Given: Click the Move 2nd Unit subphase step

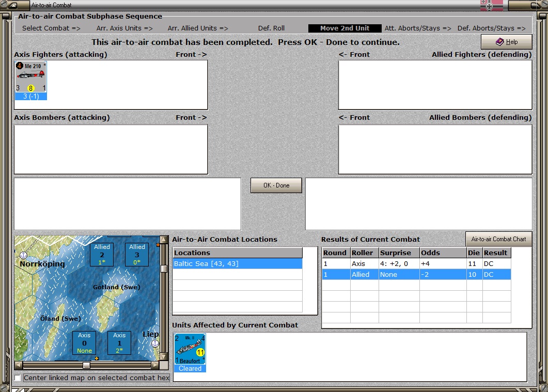Looking at the screenshot, I should (x=345, y=28).
